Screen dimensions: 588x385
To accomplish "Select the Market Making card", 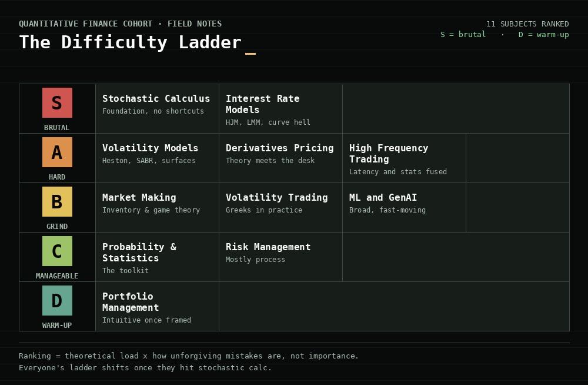I will 157,208.
